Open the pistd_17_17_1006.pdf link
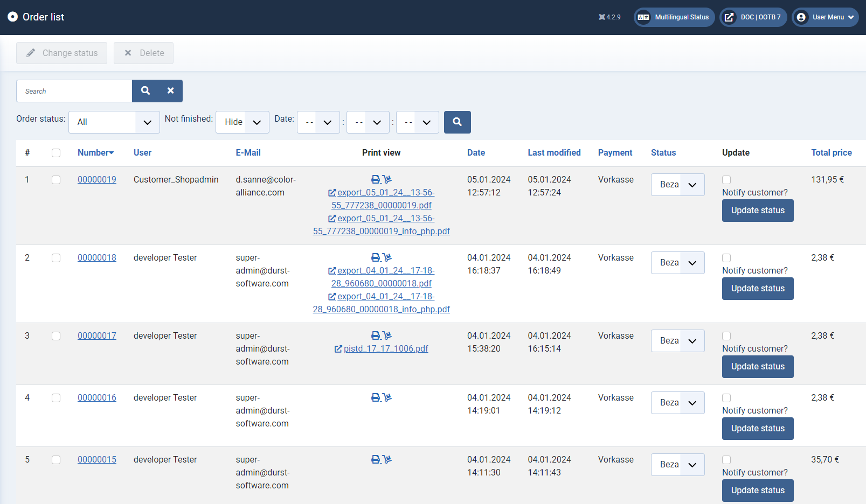The height and width of the screenshot is (504, 866). (x=382, y=349)
